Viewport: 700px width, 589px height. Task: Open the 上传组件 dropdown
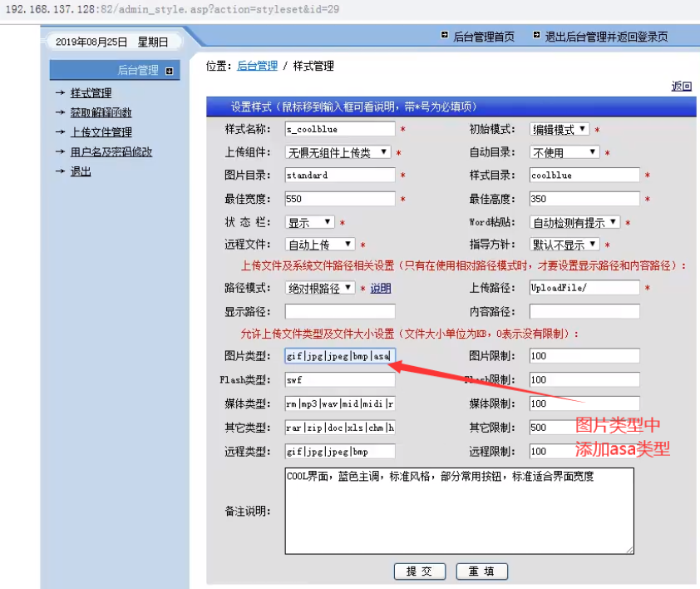[x=338, y=152]
